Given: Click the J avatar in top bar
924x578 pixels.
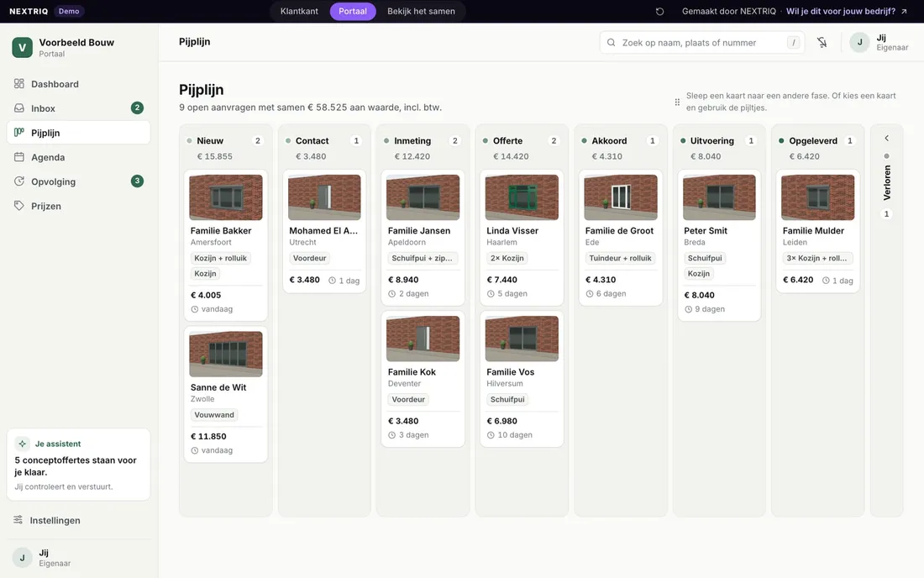Looking at the screenshot, I should (859, 42).
